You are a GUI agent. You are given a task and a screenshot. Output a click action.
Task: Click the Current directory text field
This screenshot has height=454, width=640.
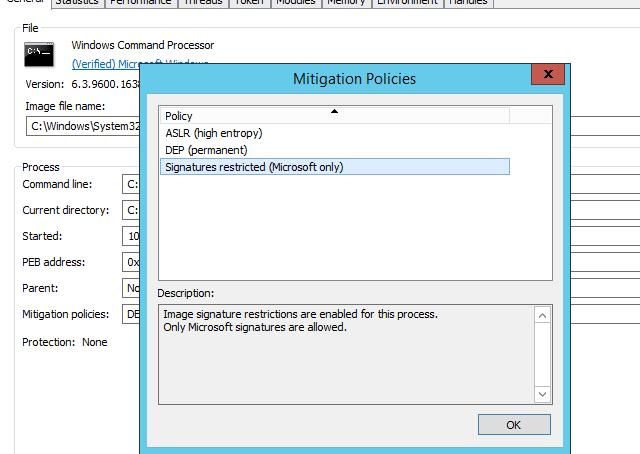[x=131, y=210]
